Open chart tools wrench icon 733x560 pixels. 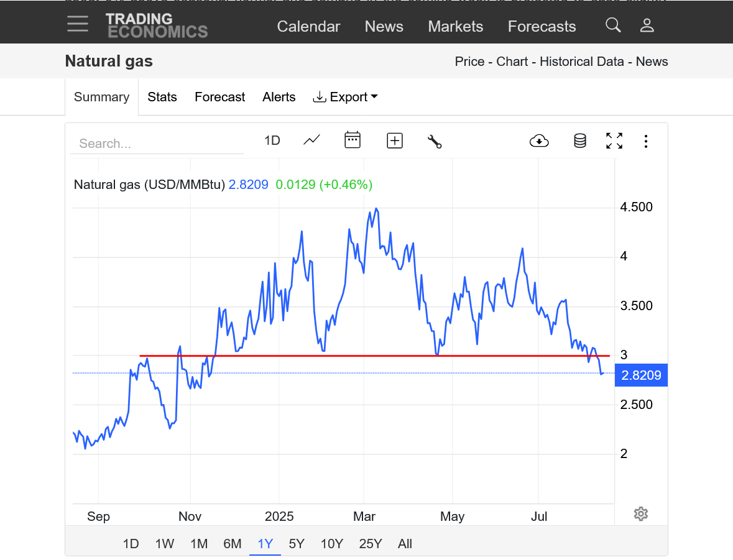pos(435,141)
